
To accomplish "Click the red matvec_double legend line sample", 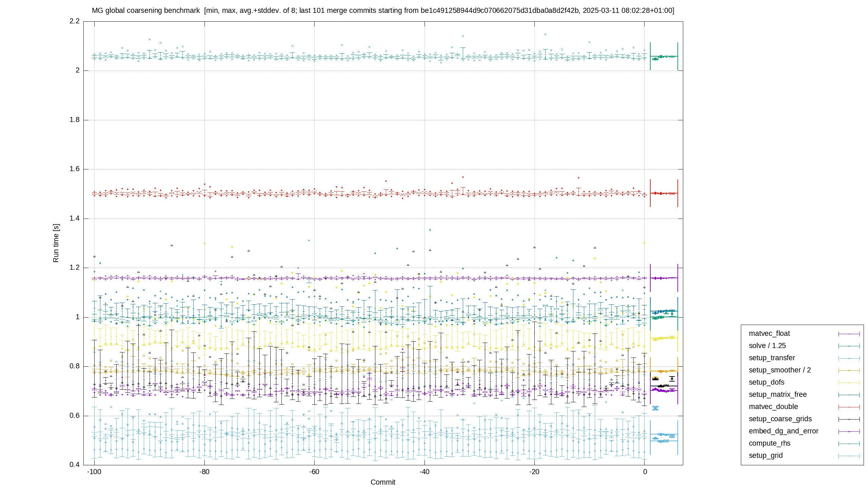I will (849, 407).
